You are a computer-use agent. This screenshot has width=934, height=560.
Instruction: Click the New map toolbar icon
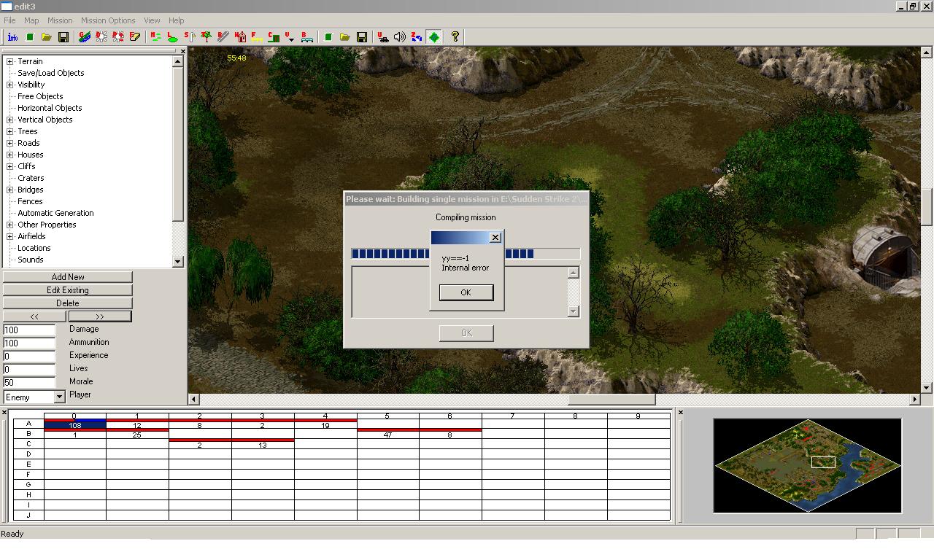point(30,36)
